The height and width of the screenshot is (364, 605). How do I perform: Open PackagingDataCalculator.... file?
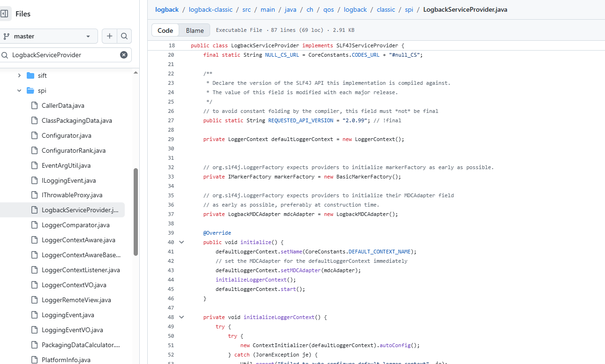click(81, 345)
